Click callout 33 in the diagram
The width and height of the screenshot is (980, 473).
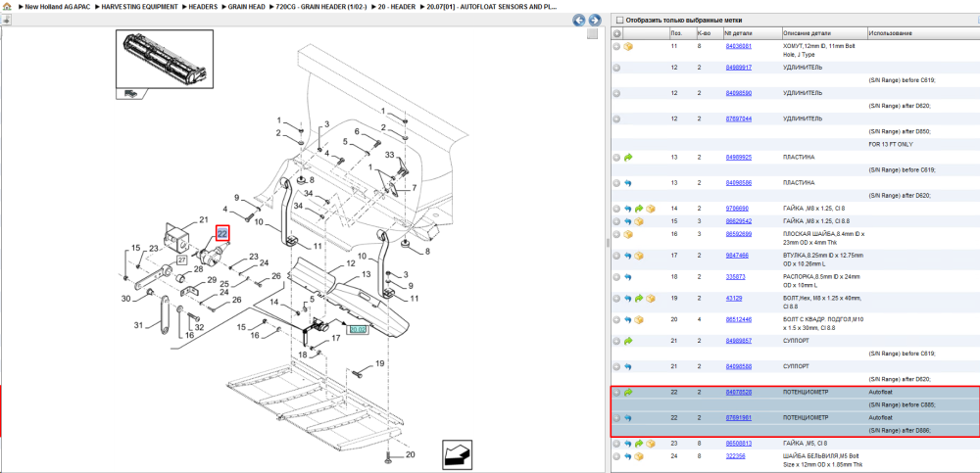click(389, 155)
